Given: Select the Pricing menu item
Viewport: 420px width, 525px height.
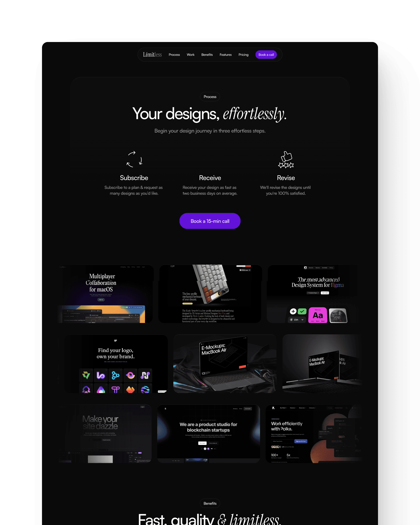Looking at the screenshot, I should (x=243, y=54).
